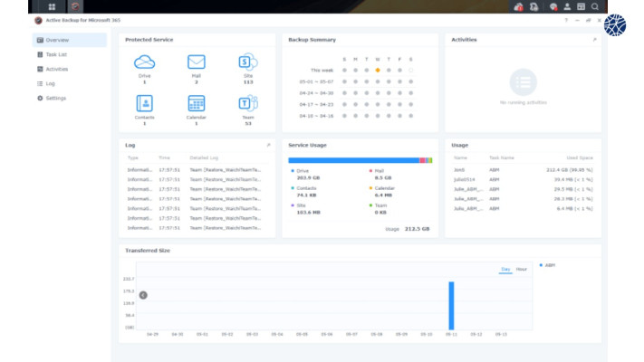Viewport: 644px width, 362px height.
Task: Click the cloud upload status icon in the DSM tray
Action: (x=518, y=6)
